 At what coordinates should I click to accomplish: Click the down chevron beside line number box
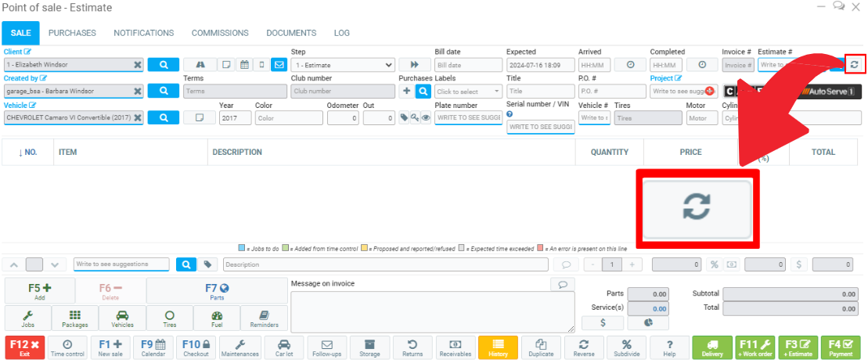click(53, 264)
